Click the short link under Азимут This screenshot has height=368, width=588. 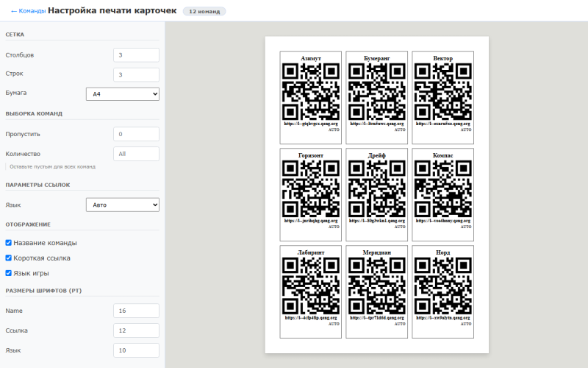coord(311,124)
